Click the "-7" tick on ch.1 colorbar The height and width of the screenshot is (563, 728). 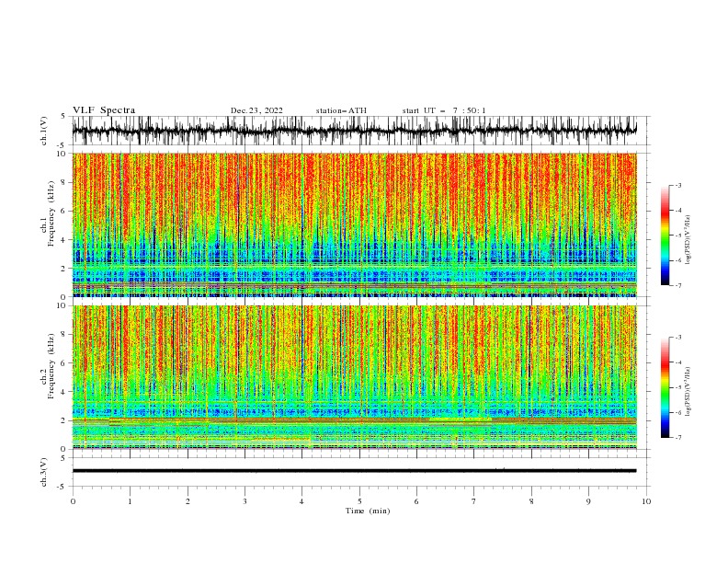coord(677,285)
